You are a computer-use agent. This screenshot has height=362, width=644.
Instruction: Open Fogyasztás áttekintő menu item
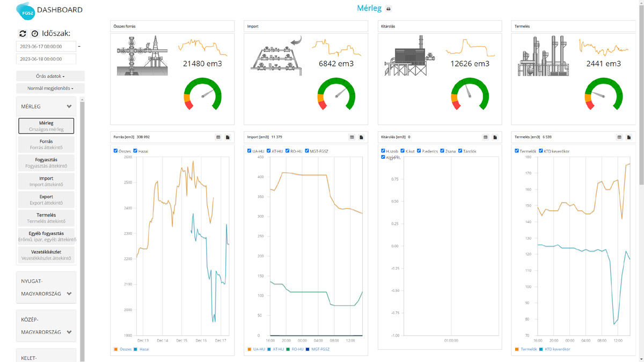pos(46,162)
